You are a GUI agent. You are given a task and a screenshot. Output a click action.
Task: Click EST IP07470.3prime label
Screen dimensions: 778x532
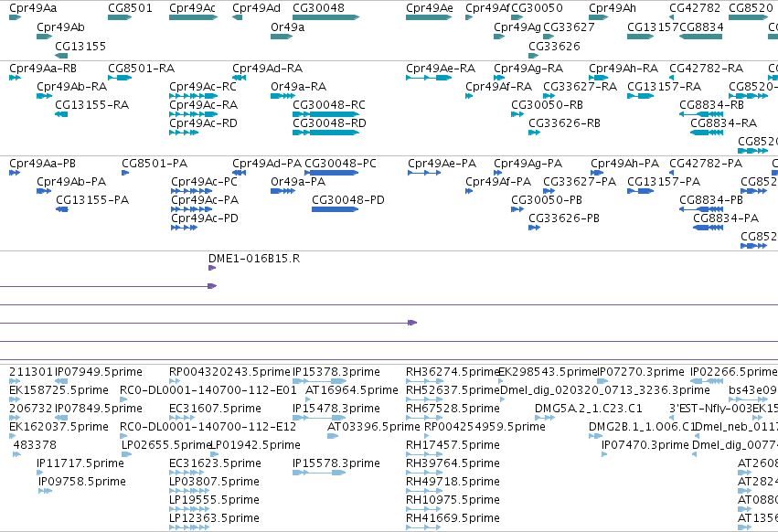[x=645, y=445]
